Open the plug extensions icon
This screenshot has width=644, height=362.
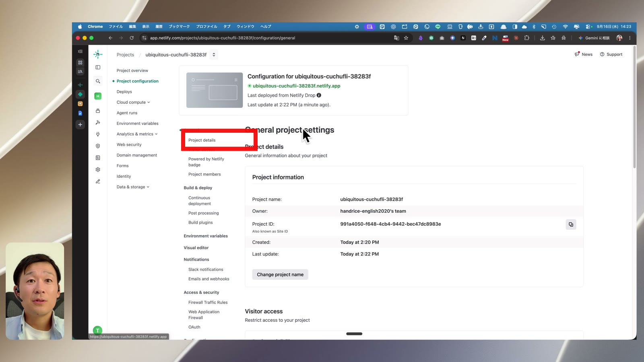(x=98, y=134)
